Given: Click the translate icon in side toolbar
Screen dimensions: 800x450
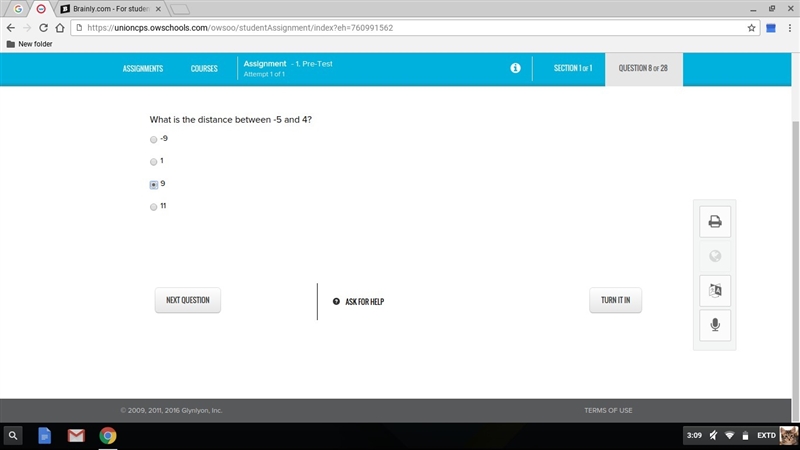Looking at the screenshot, I should pyautogui.click(x=715, y=290).
